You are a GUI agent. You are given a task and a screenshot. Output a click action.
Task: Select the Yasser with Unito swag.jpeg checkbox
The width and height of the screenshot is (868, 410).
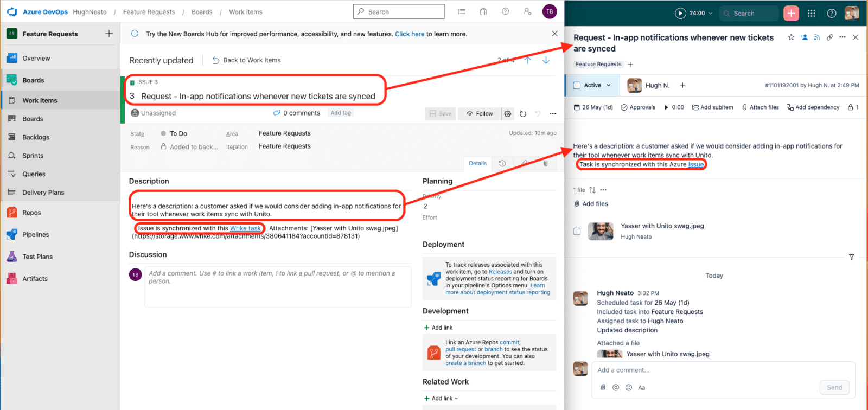tap(577, 232)
